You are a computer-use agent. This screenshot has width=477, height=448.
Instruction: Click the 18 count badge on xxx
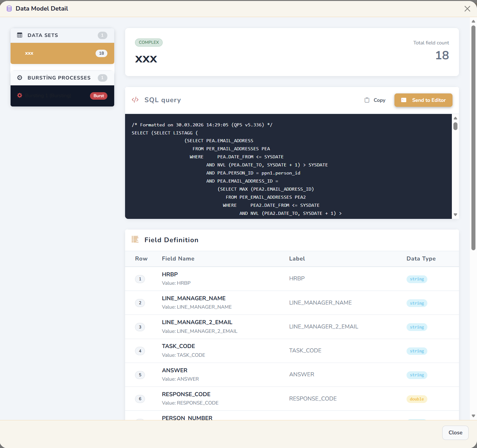(x=101, y=53)
